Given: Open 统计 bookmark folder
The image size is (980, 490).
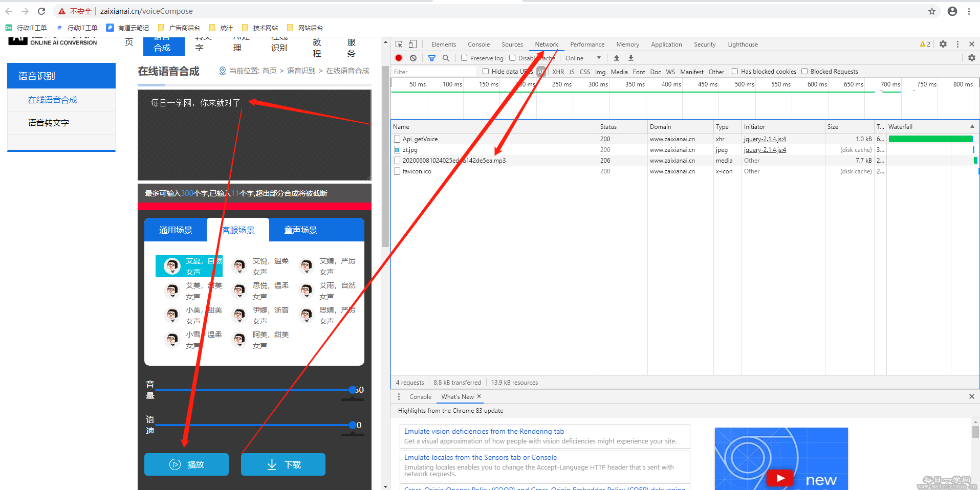Looking at the screenshot, I should point(221,28).
